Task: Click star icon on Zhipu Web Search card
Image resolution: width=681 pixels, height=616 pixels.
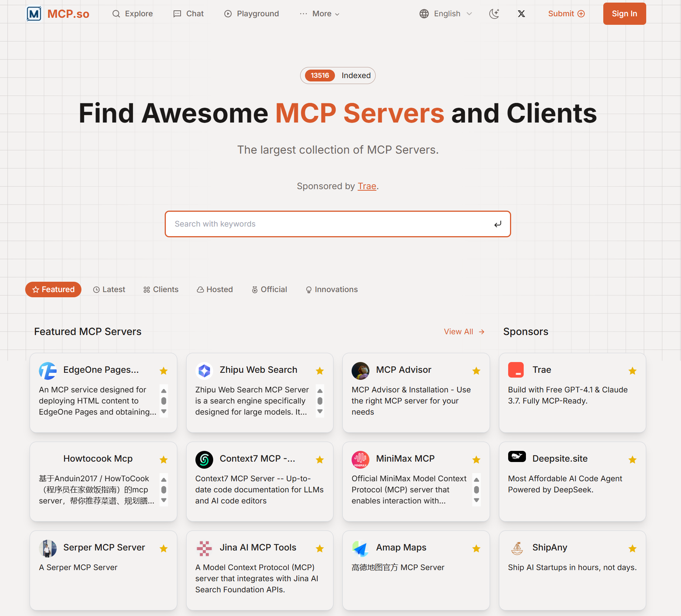Action: 320,371
